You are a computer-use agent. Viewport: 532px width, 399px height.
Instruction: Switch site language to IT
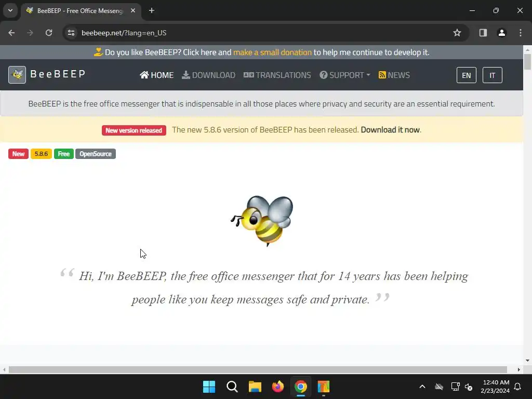493,75
